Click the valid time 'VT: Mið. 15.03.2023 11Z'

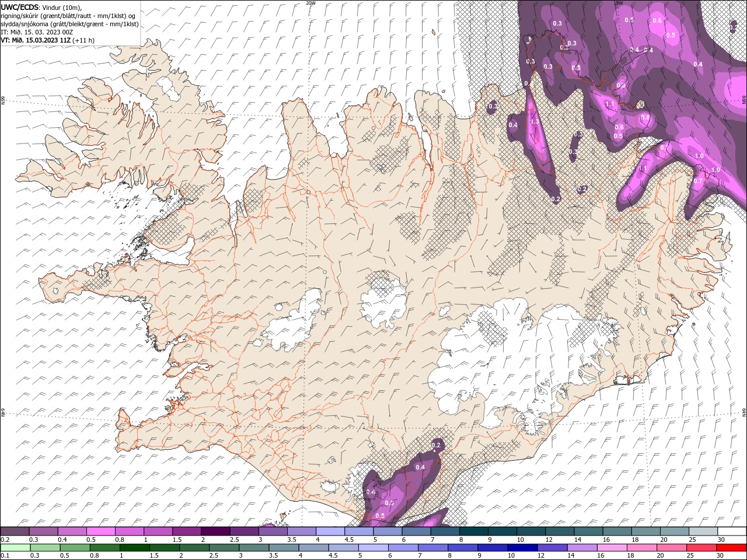tap(36, 40)
